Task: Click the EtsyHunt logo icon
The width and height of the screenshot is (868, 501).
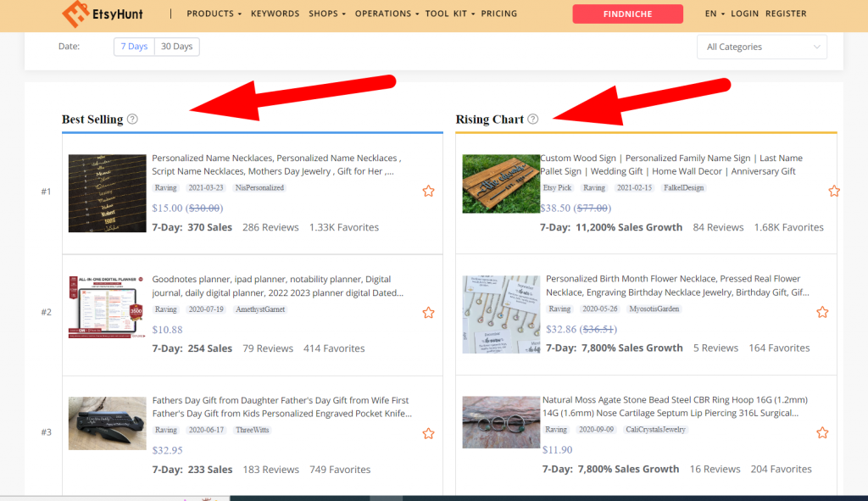Action: click(75, 14)
